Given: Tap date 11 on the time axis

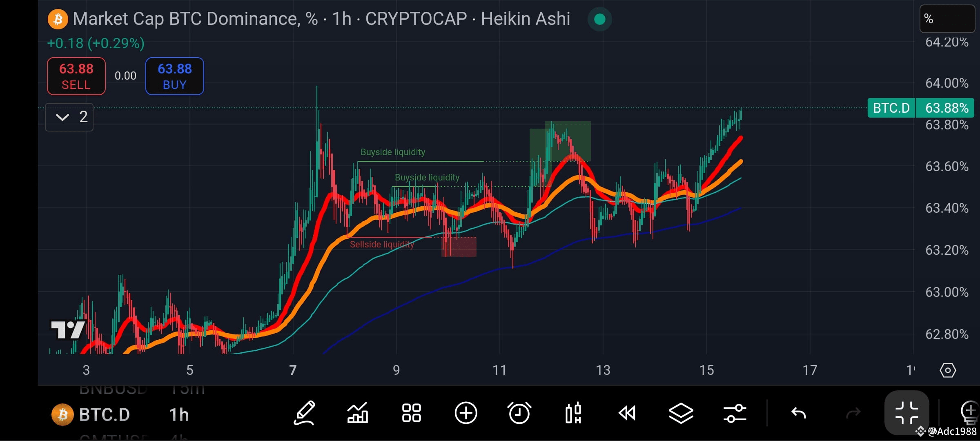Looking at the screenshot, I should point(499,370).
